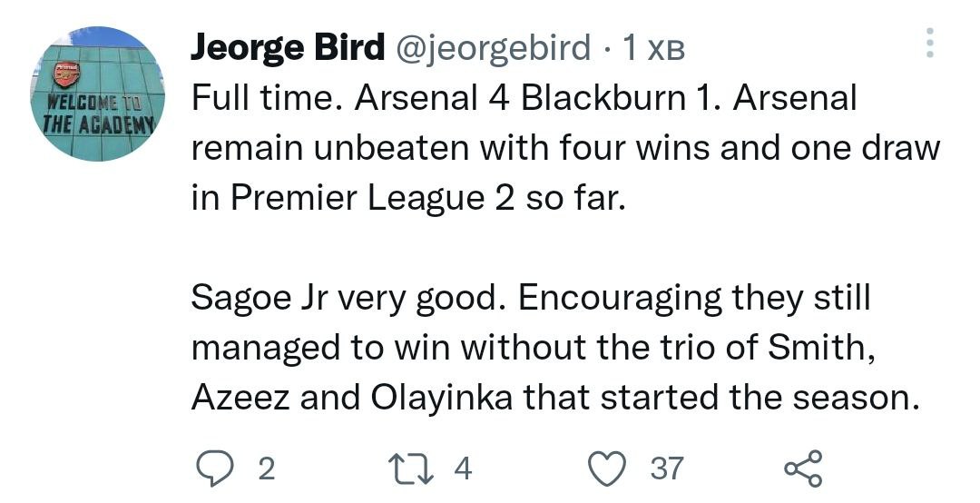Viewport: 980px width, 503px height.
Task: Click the share icon below the tweet
Action: click(x=802, y=468)
